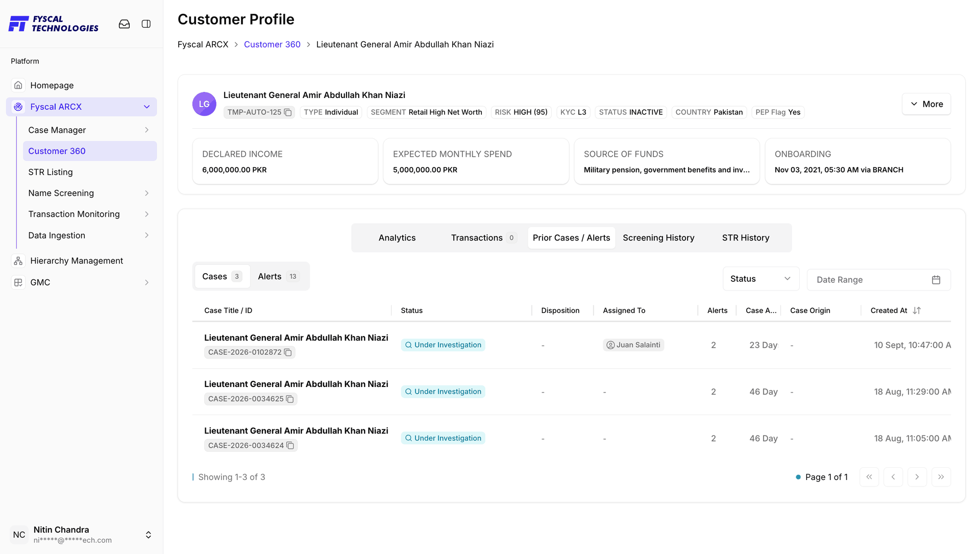Open the More actions dropdown

(926, 104)
